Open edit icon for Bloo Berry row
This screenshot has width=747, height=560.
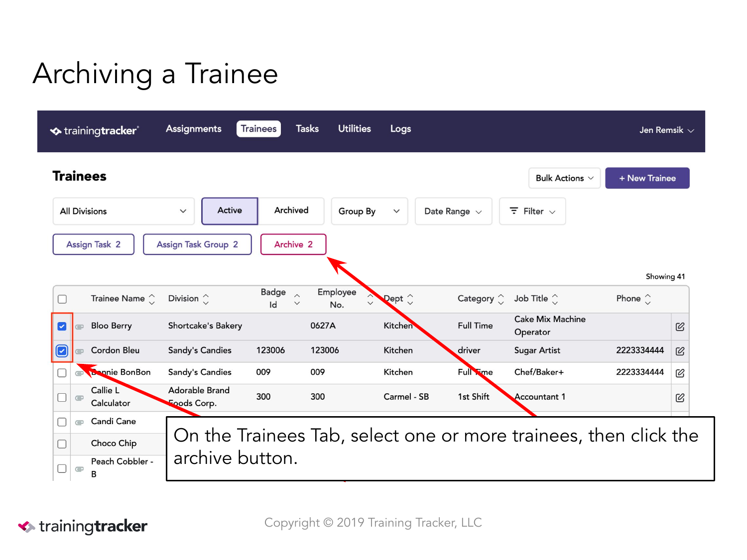coord(680,327)
